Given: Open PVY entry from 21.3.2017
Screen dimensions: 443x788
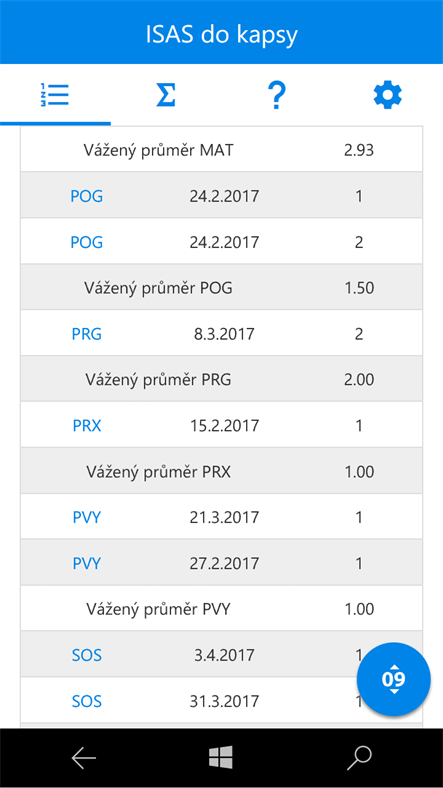Looking at the screenshot, I should point(87,517).
